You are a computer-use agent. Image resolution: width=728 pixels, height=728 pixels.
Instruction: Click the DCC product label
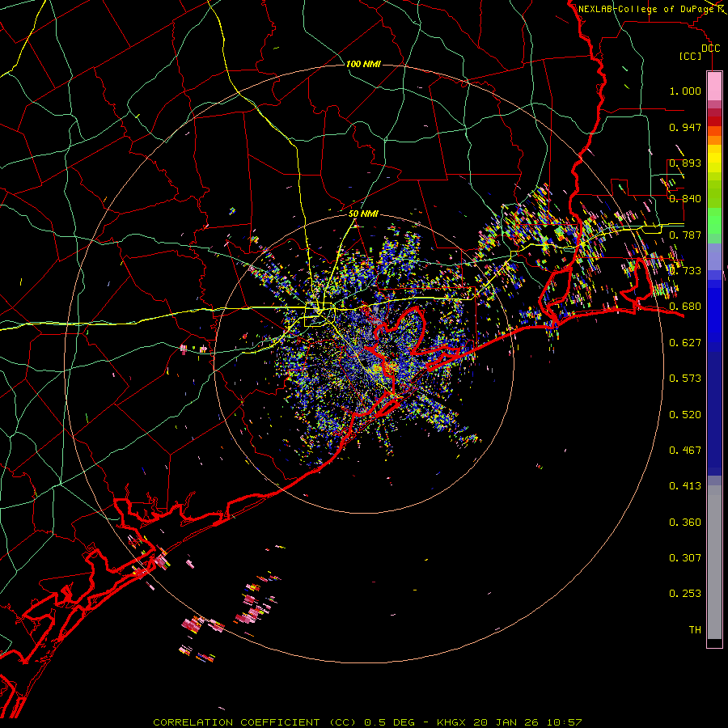click(711, 49)
